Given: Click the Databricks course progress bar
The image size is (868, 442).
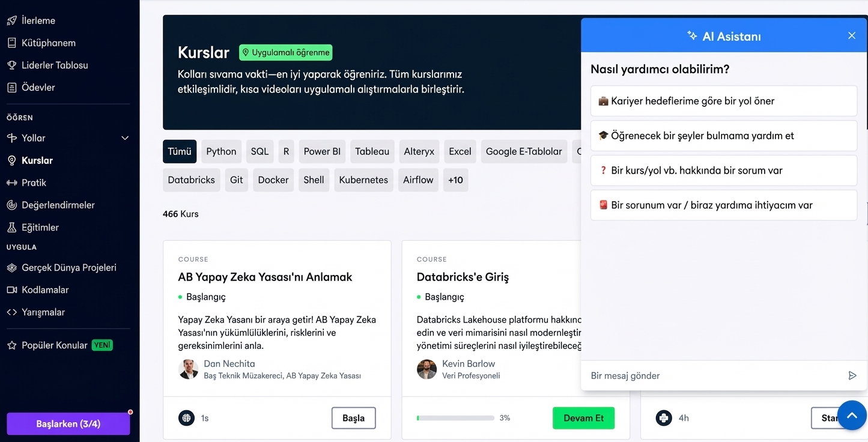Looking at the screenshot, I should (455, 417).
